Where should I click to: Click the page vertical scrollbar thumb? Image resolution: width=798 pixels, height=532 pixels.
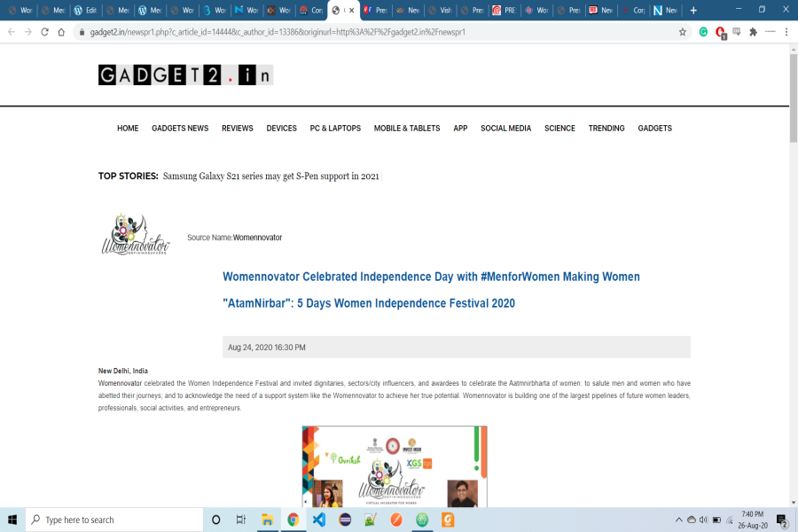(794, 98)
